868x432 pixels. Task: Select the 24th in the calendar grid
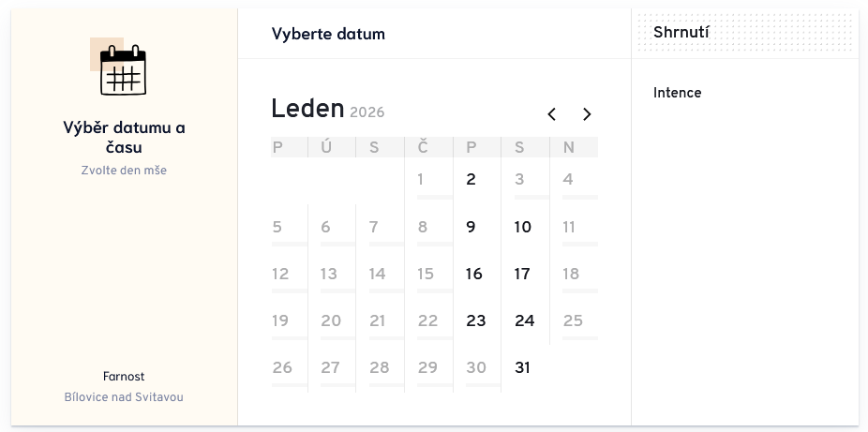click(x=524, y=320)
